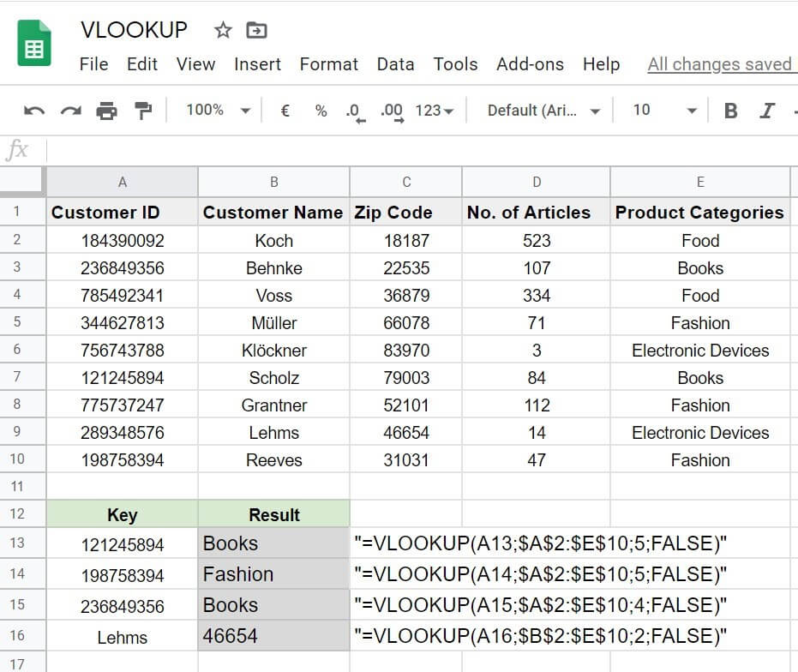
Task: Open the Default (Arial) font dropdown
Action: pyautogui.click(x=543, y=111)
